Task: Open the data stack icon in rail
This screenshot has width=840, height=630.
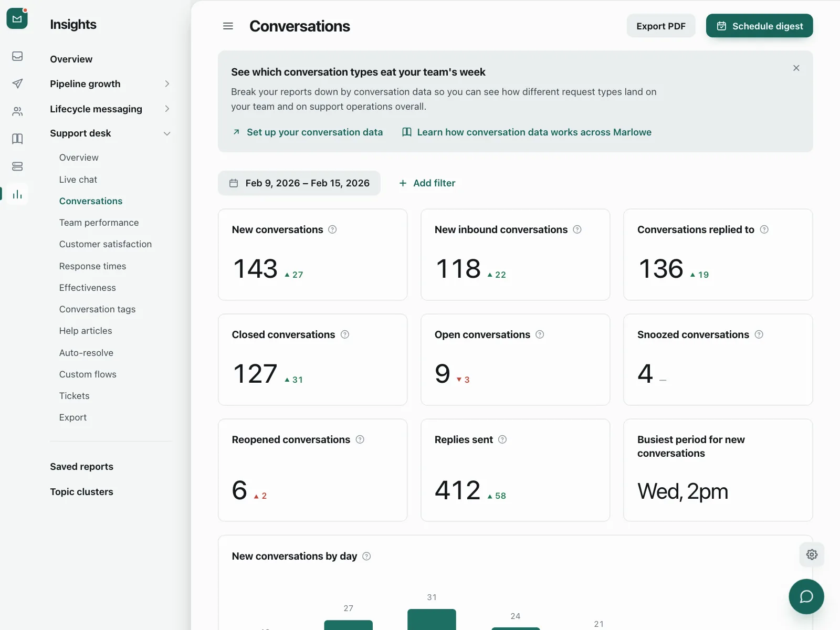Action: pos(17,166)
